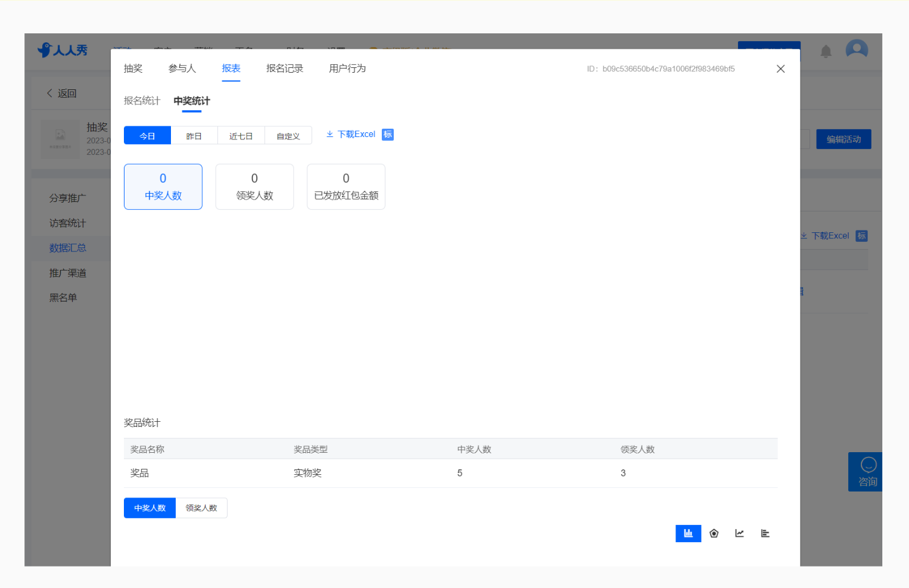Open notifications bell in the background page
The width and height of the screenshot is (909, 588).
coord(826,51)
